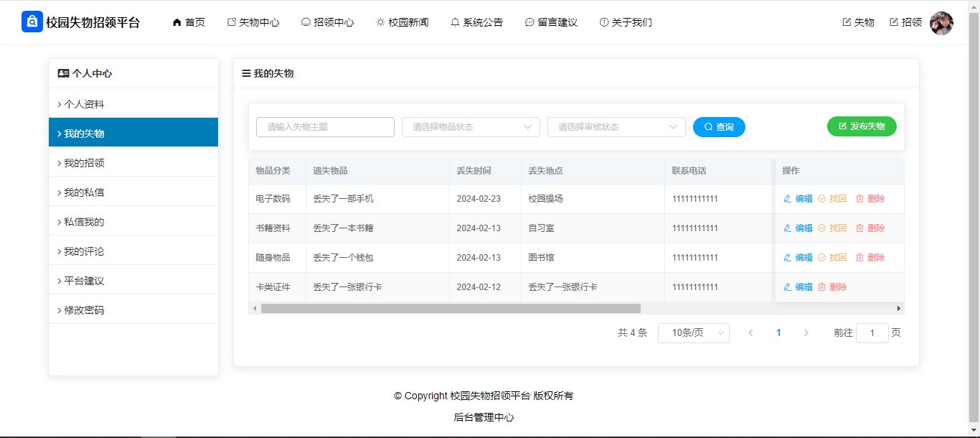Viewport: 980px width, 438px height.
Task: Open 校园新闻 from the navigation bar
Action: click(x=402, y=22)
